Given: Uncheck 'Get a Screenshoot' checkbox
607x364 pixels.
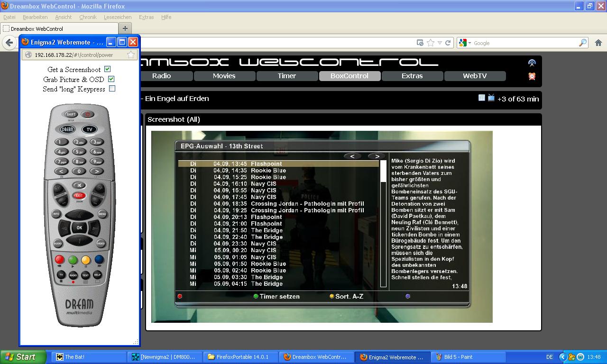Looking at the screenshot, I should (x=108, y=69).
